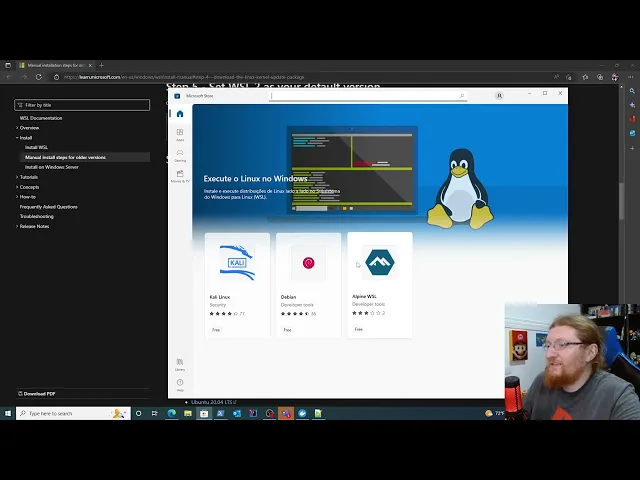Click Free button on Debian card
640x480 pixels.
(287, 330)
